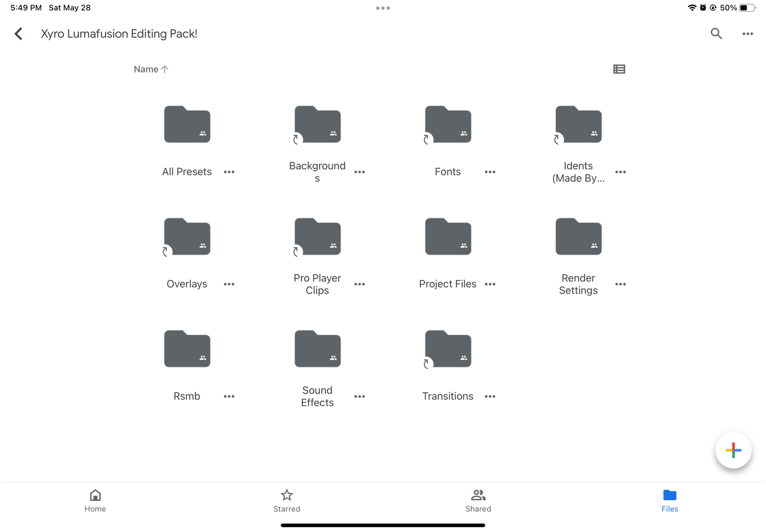The width and height of the screenshot is (766, 532).
Task: Show more actions for Transitions
Action: point(490,397)
